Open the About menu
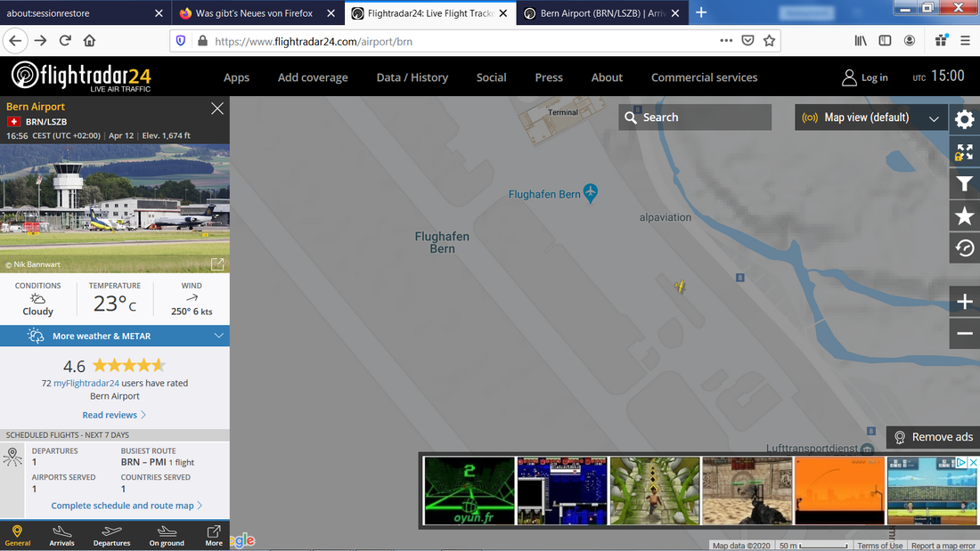The width and height of the screenshot is (980, 551). (607, 77)
